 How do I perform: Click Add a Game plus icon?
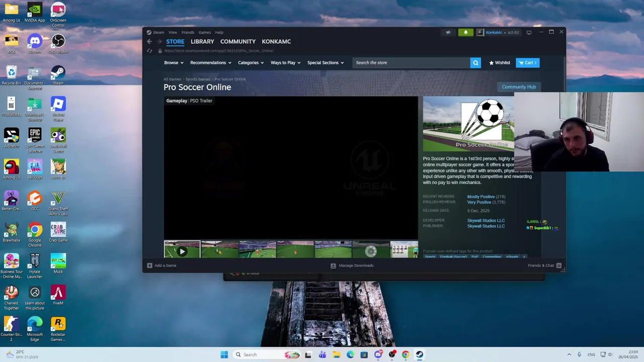point(149,265)
